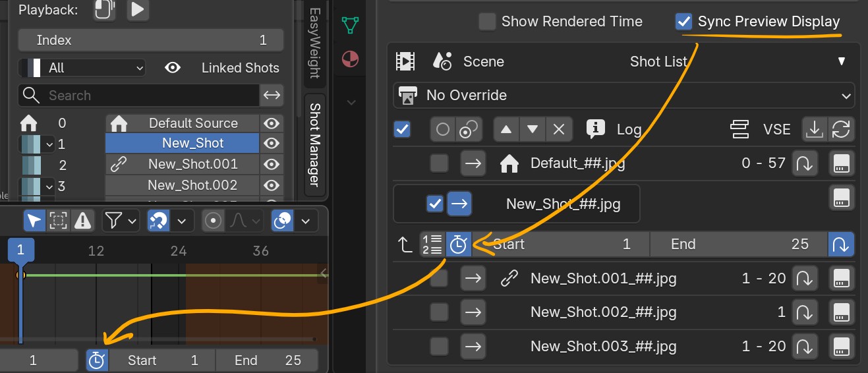Toggle the Linked Shots eye icon

pos(173,68)
